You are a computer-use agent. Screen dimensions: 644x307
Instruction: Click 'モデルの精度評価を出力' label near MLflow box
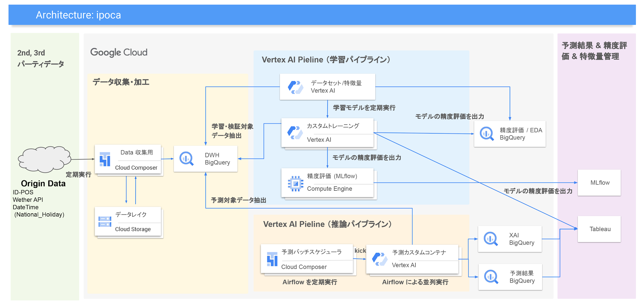tap(538, 191)
